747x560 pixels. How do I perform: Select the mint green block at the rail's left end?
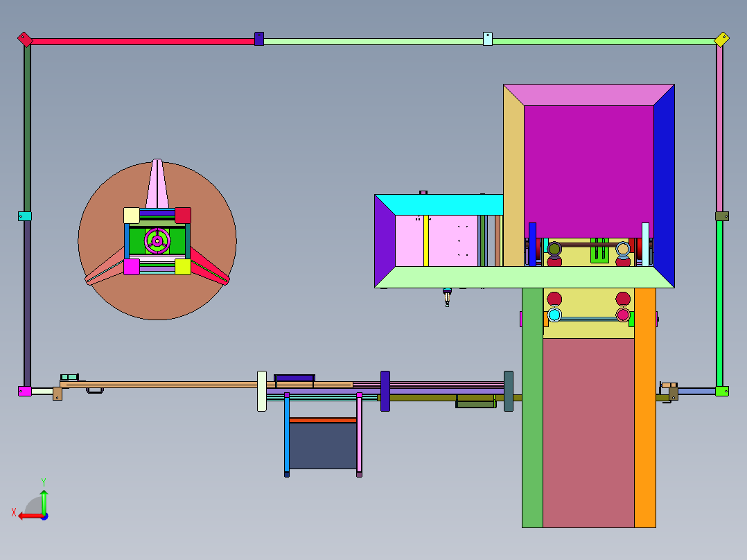[x=69, y=378]
